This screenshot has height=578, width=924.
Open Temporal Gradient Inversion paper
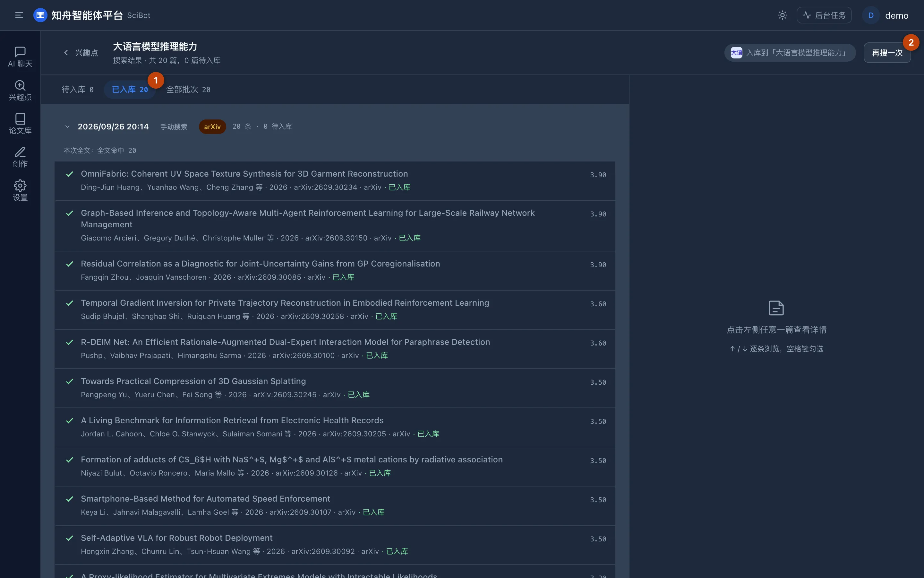pos(335,310)
